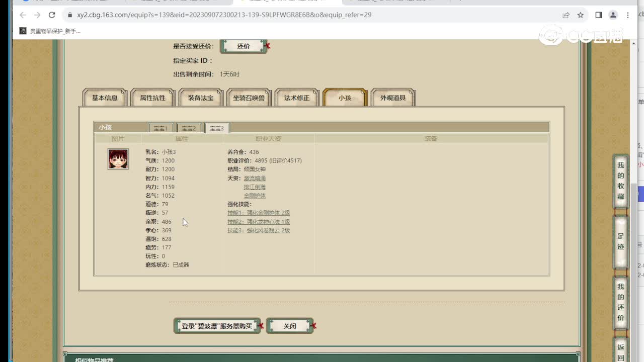Open Chrome three-dot menu
This screenshot has height=362, width=644.
point(627,15)
